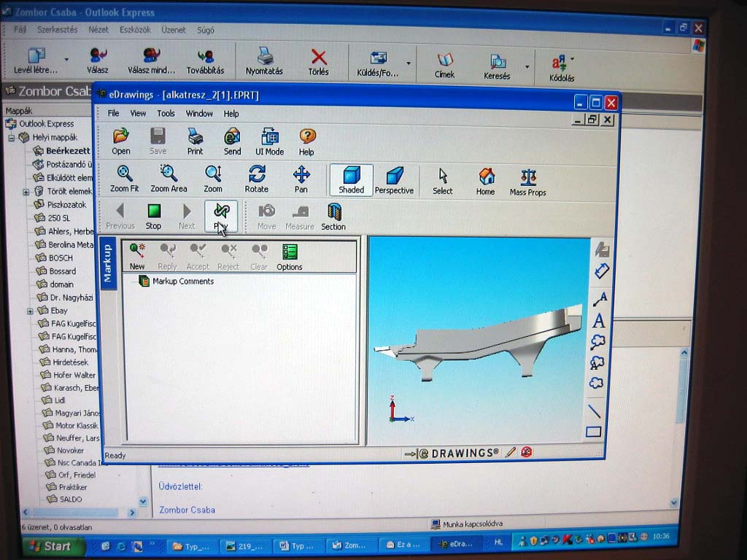Open the Eszközök menu in Outlook Express
Screen dimensions: 747x560
134,30
